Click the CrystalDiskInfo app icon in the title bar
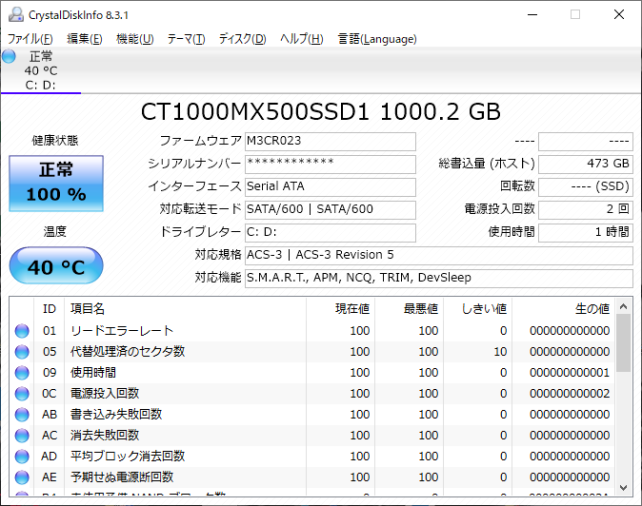642x506 pixels. [16, 15]
